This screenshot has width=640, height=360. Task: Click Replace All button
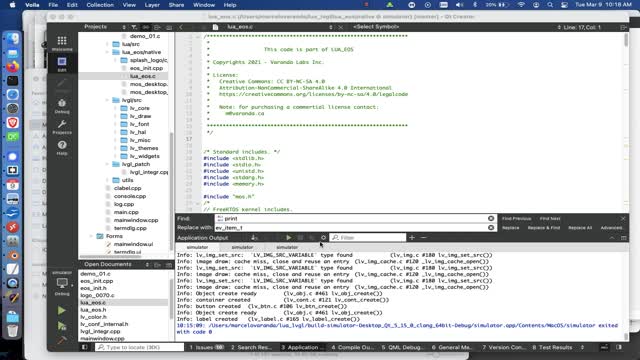(580, 228)
